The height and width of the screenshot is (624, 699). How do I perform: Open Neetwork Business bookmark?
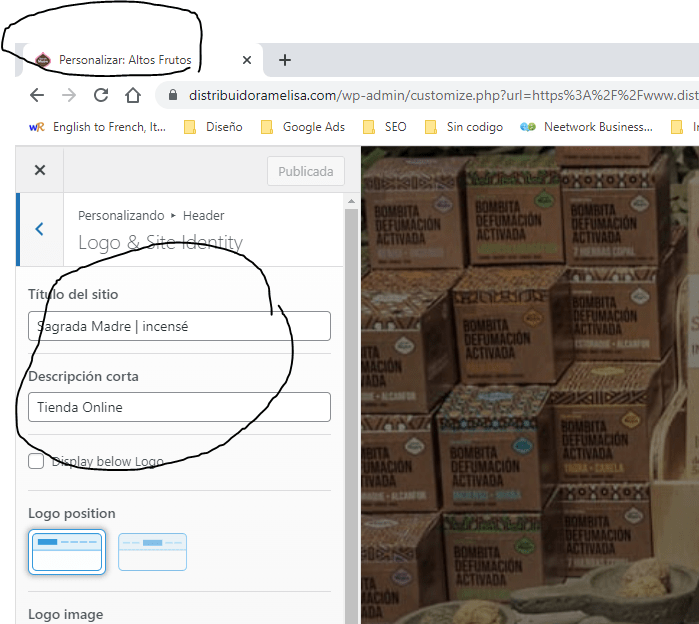(x=586, y=127)
